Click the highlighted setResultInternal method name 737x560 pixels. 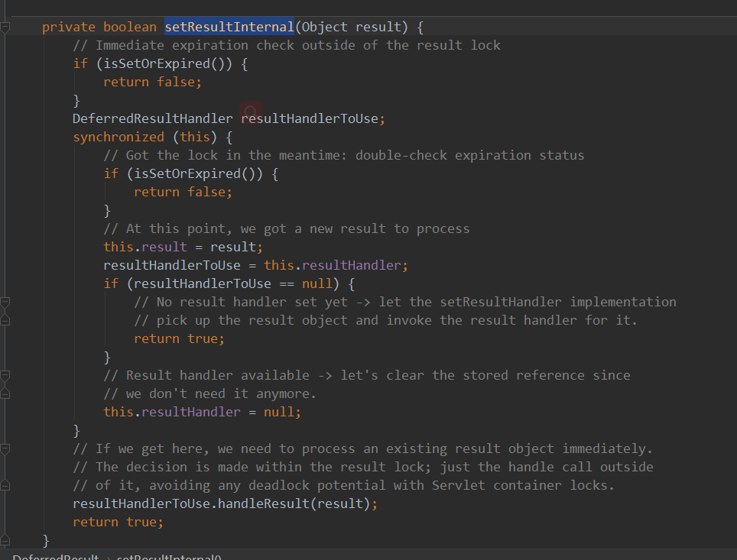click(229, 27)
